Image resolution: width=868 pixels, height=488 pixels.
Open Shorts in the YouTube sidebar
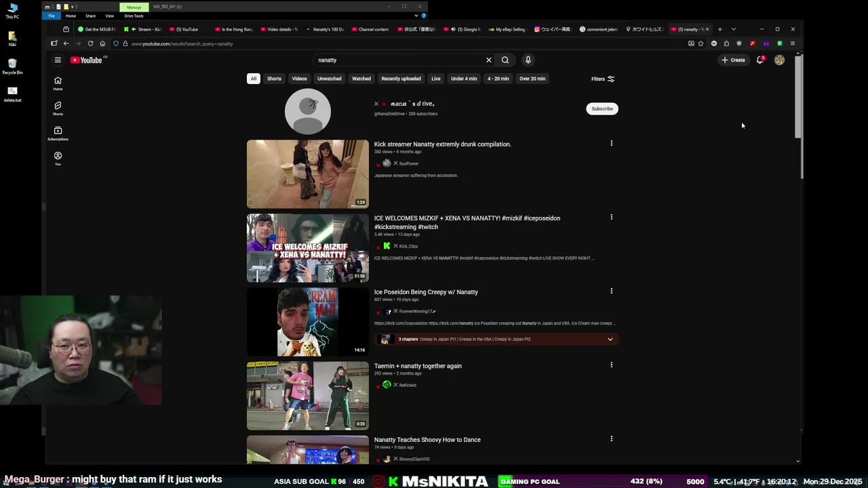tap(58, 108)
